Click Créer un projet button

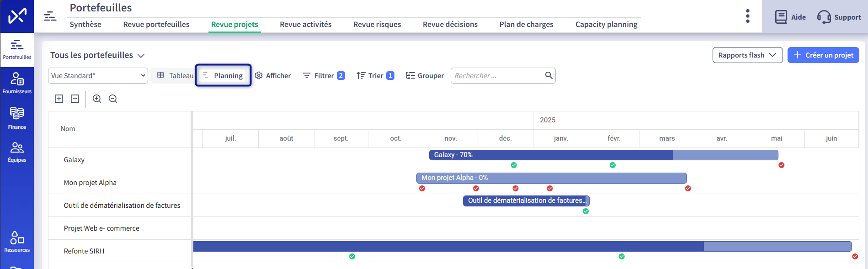coord(823,55)
